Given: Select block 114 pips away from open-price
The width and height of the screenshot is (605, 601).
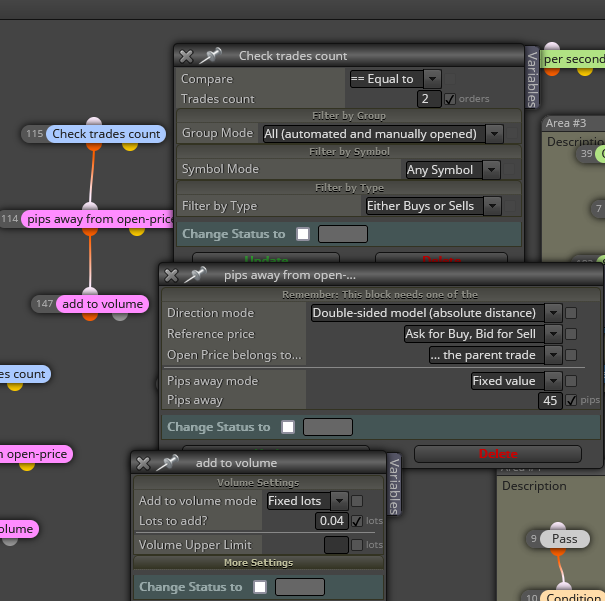Looking at the screenshot, I should 99,219.
